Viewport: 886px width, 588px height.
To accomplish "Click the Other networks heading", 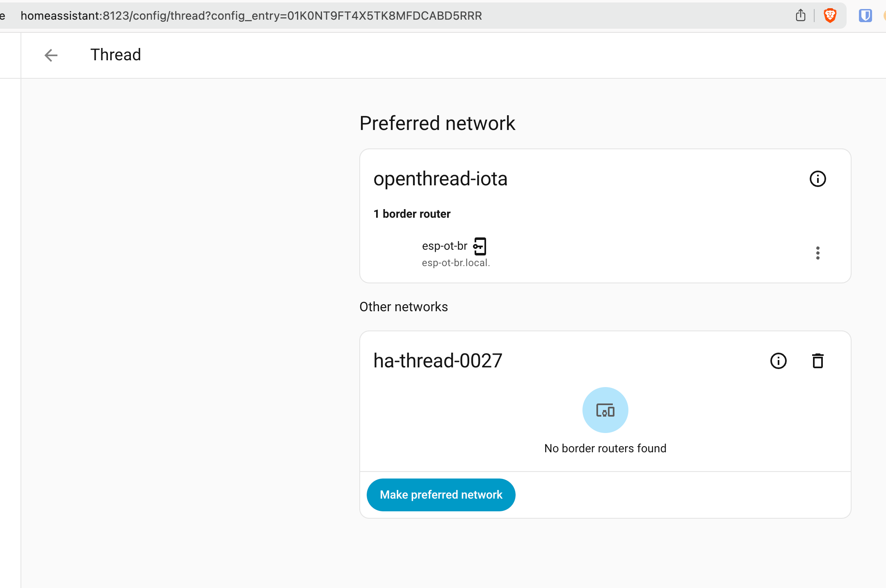I will click(404, 307).
